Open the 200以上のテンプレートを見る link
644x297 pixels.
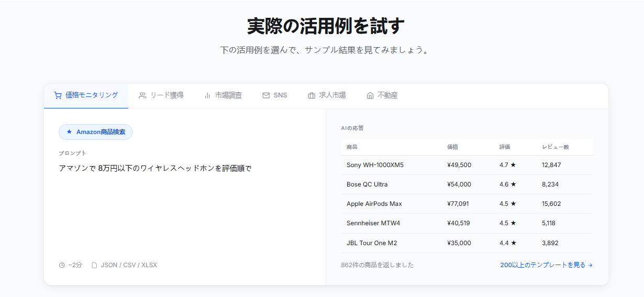click(547, 265)
